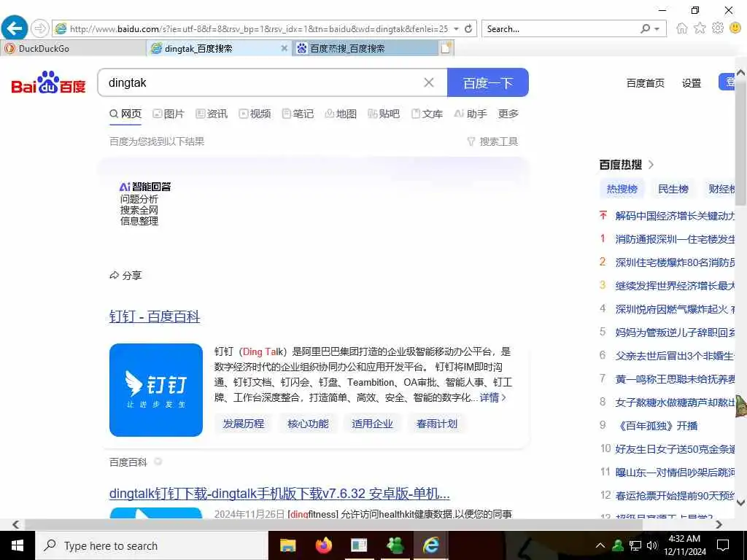Click the 春雨计划 tag button
Screen dimensions: 747x560
point(436,424)
